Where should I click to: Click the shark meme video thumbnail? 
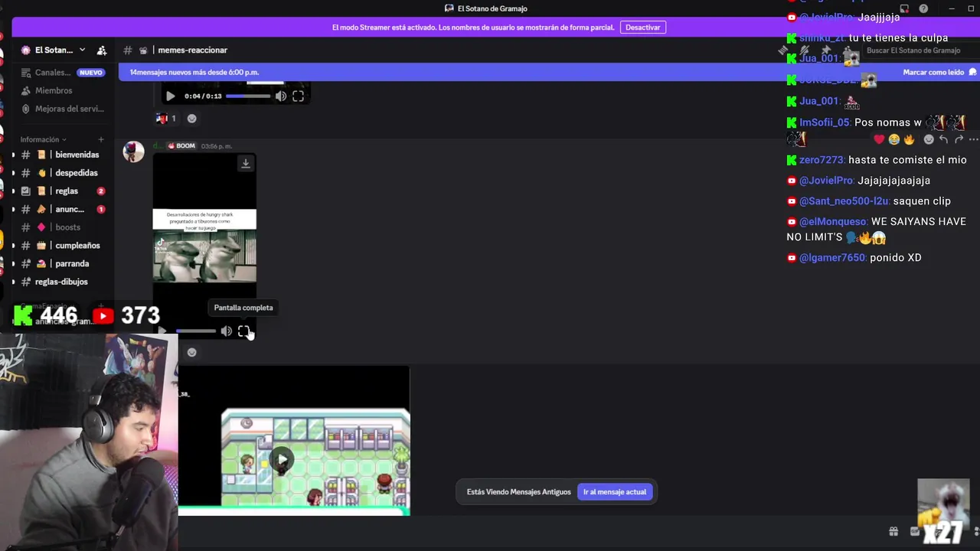point(204,246)
